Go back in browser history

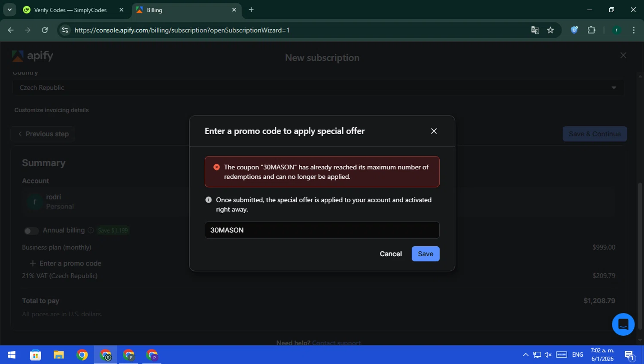[11, 30]
